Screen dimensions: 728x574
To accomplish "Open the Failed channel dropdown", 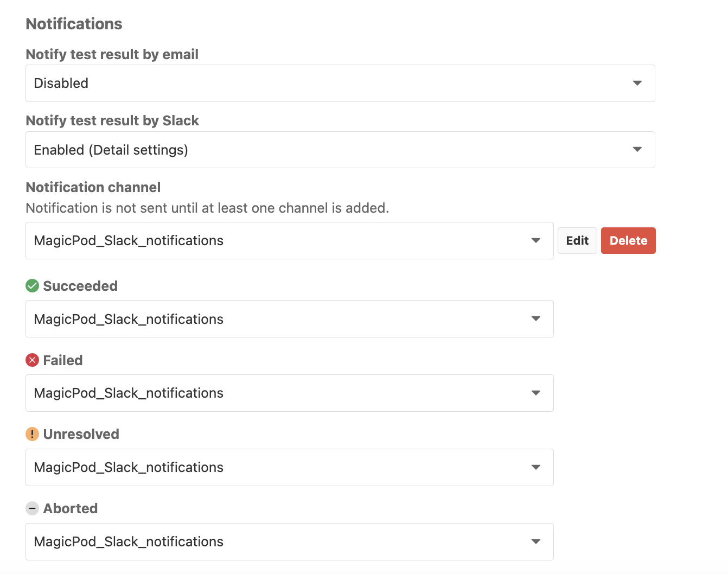I will [x=290, y=393].
